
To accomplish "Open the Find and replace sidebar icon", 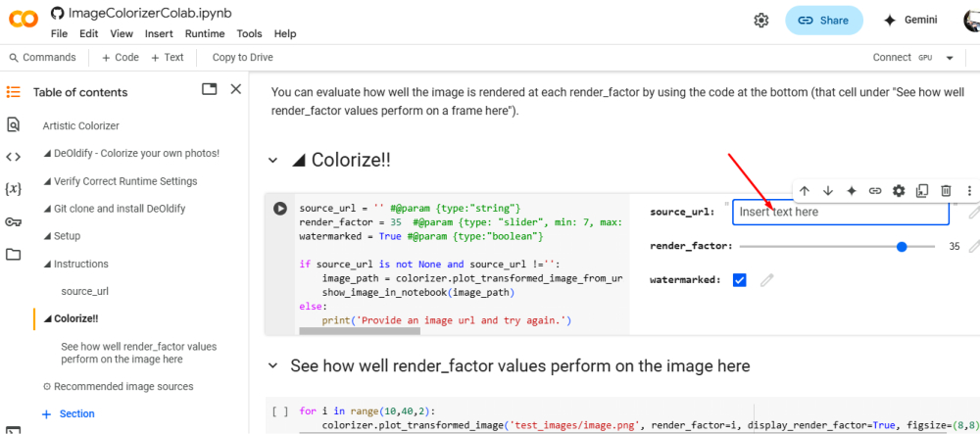I will pos(14,124).
